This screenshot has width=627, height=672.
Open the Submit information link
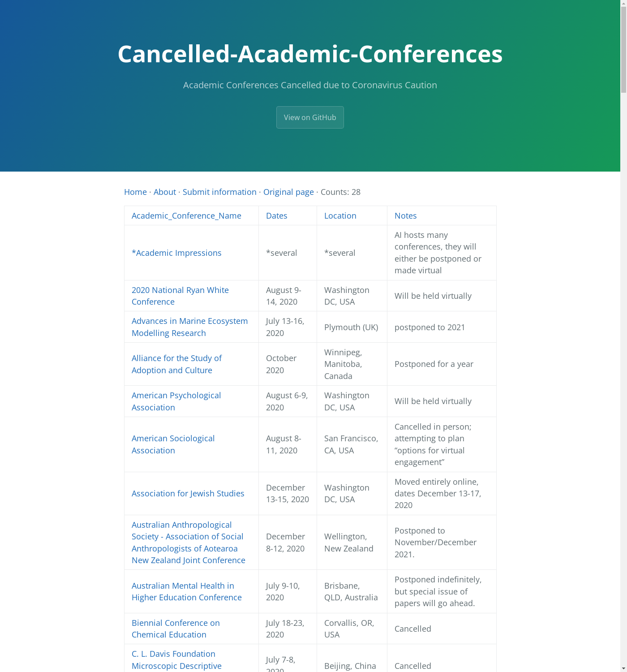219,192
